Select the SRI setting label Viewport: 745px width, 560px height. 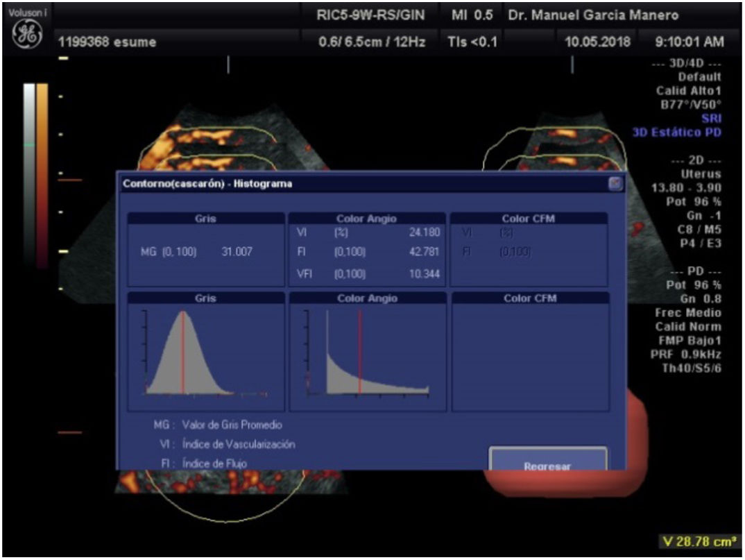[x=712, y=119]
